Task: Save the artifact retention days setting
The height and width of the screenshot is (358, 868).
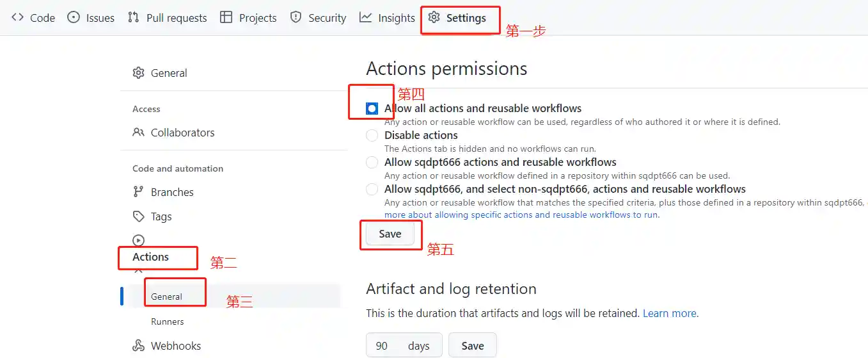Action: tap(472, 346)
